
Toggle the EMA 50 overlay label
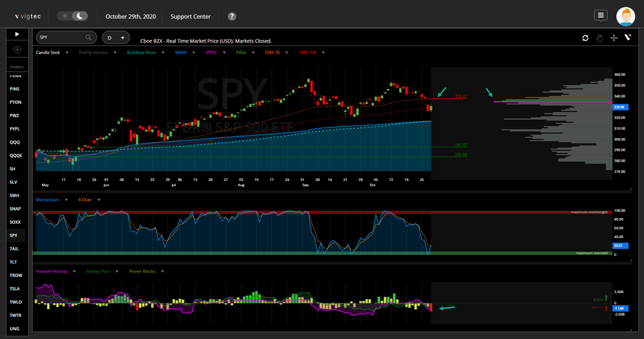[x=271, y=52]
